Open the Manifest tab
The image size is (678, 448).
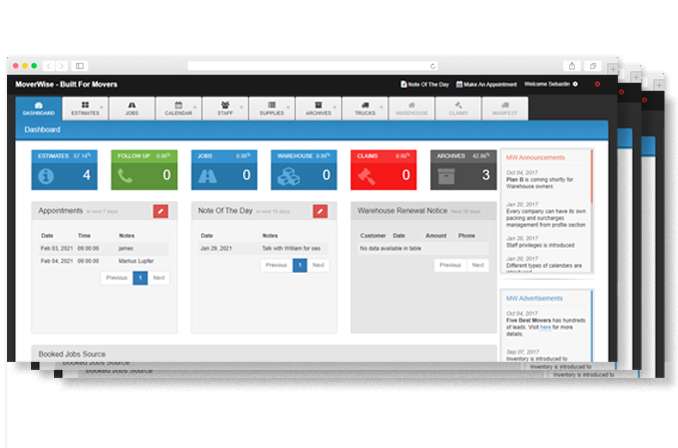[x=505, y=108]
